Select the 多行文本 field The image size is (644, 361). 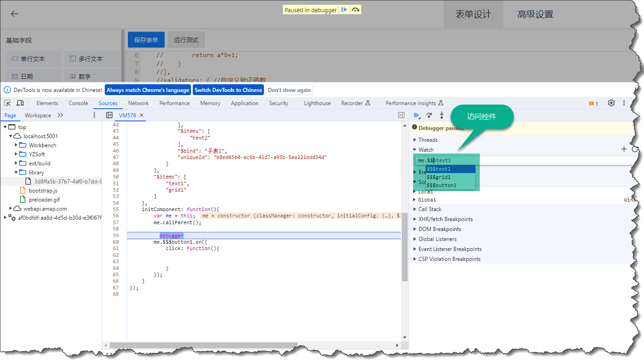point(92,59)
